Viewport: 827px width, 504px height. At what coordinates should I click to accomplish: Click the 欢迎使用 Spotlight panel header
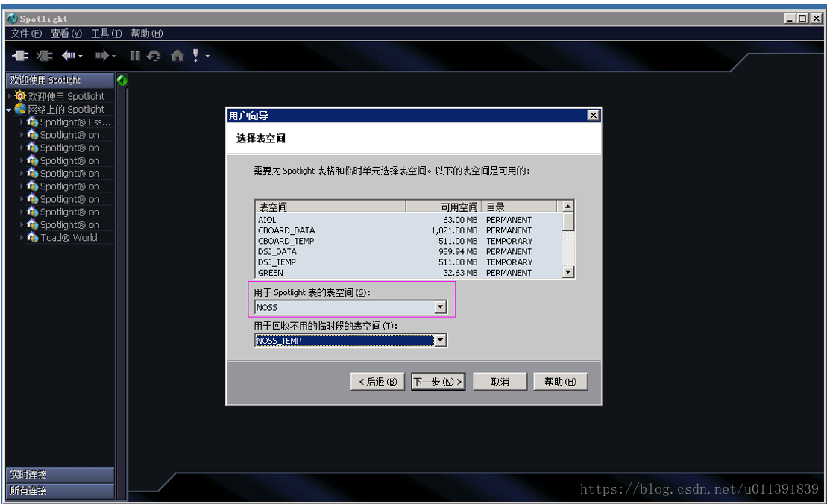click(60, 80)
